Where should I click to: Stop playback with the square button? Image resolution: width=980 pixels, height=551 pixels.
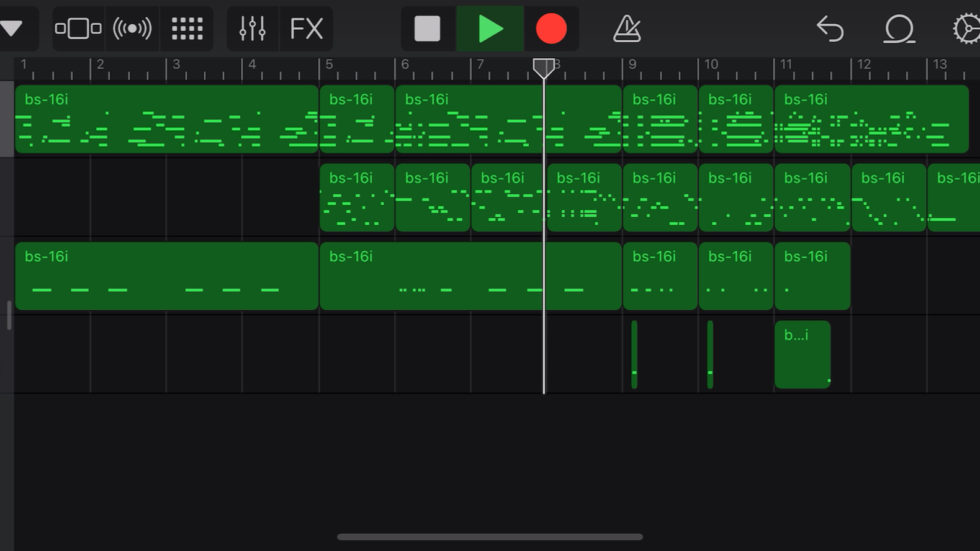(x=428, y=29)
